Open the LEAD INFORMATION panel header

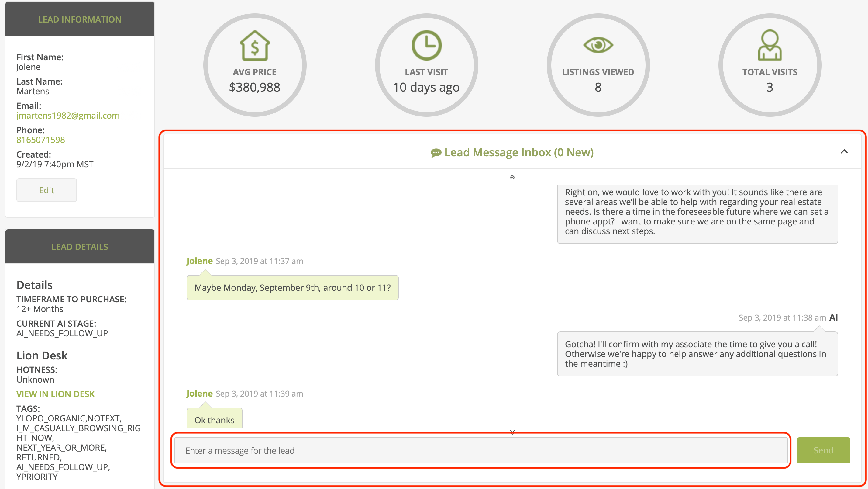pyautogui.click(x=80, y=19)
